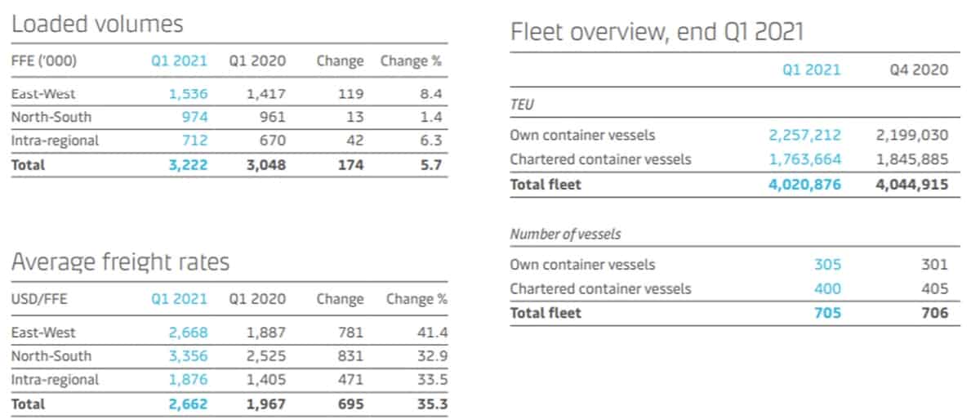Image resolution: width=980 pixels, height=420 pixels.
Task: Click the Fleet overview, end Q1 2021 heading
Action: 657,32
